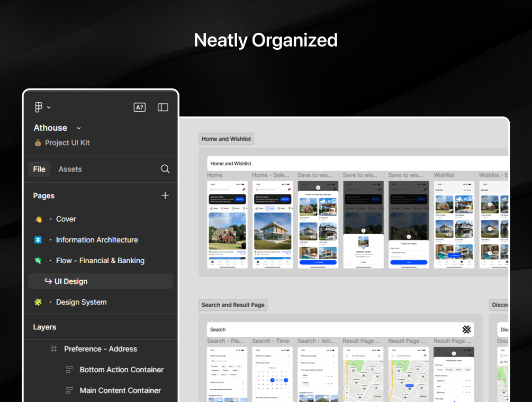Screen dimensions: 532x402
Task: Switch to the File tab
Action: pyautogui.click(x=39, y=169)
